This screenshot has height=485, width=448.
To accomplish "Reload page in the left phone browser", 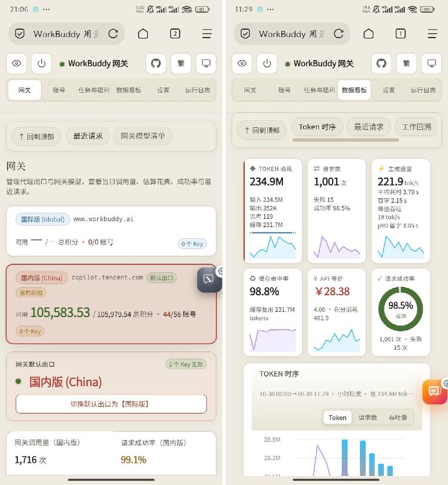I will pos(113,33).
